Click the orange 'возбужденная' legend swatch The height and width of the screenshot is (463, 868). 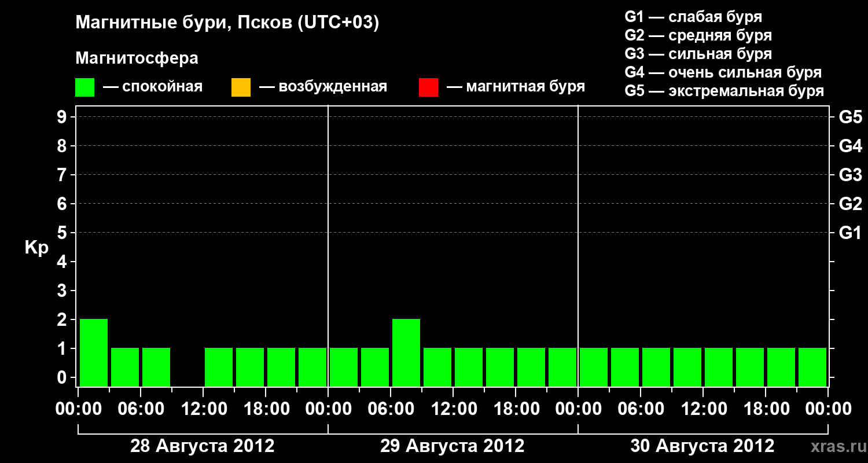(x=241, y=87)
